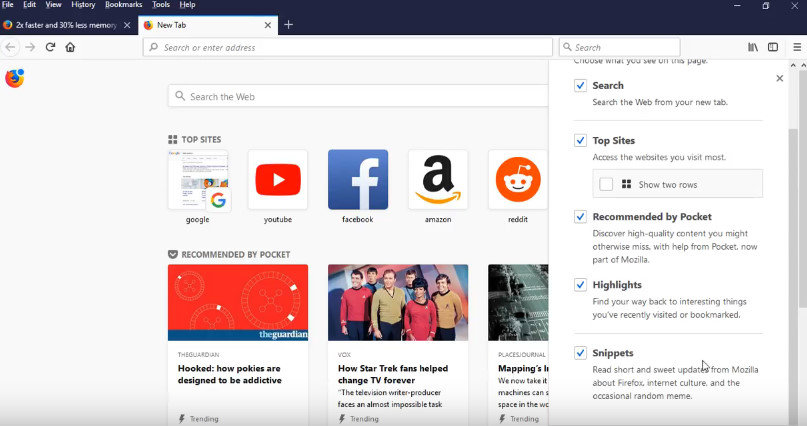This screenshot has width=807, height=426.
Task: Uncheck the Search checkbox
Action: [580, 85]
